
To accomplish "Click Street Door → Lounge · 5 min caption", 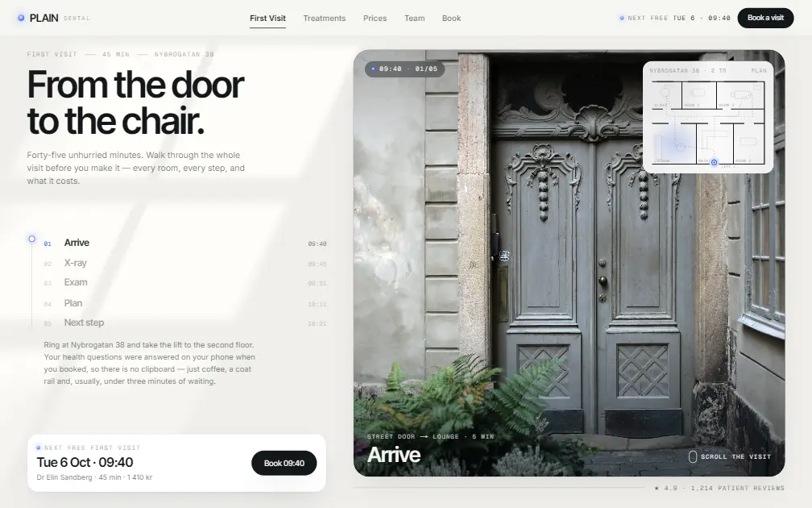I will click(x=430, y=436).
